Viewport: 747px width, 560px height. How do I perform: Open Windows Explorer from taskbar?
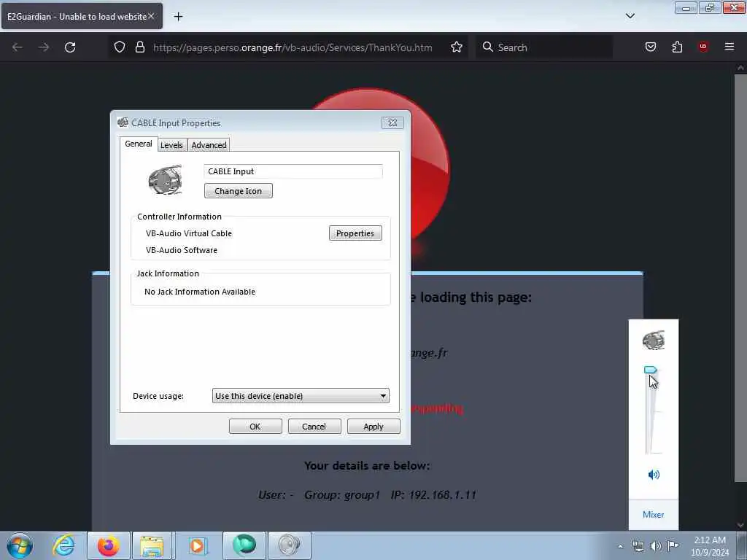[152, 545]
